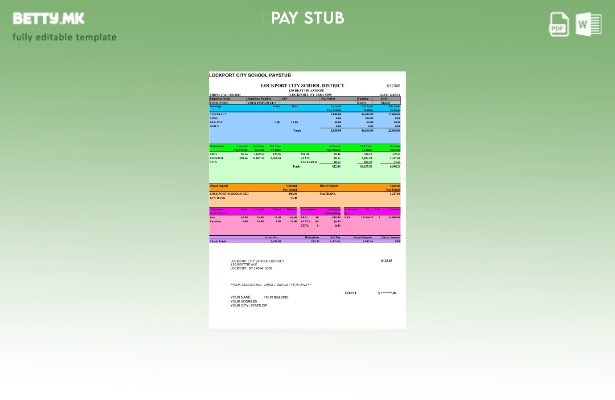Click the PAY STUB page title
Viewport: 615px width, 400px height.
(307, 18)
